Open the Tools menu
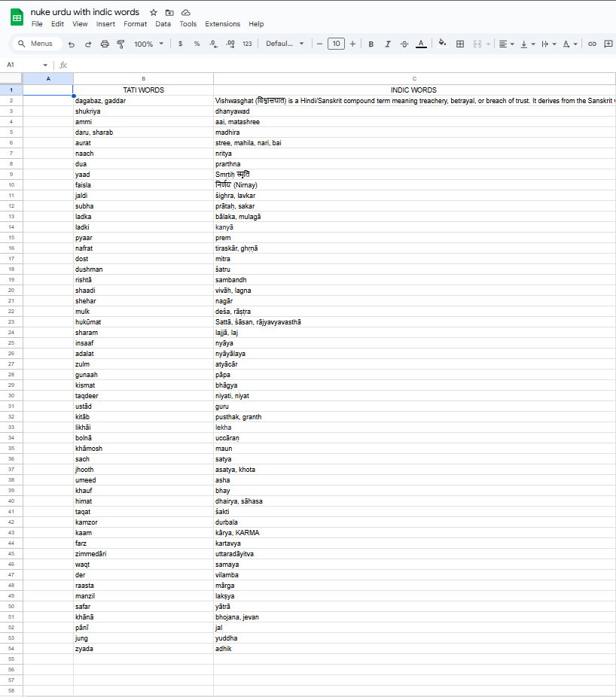Viewport: 616px width, 697px height. [188, 24]
